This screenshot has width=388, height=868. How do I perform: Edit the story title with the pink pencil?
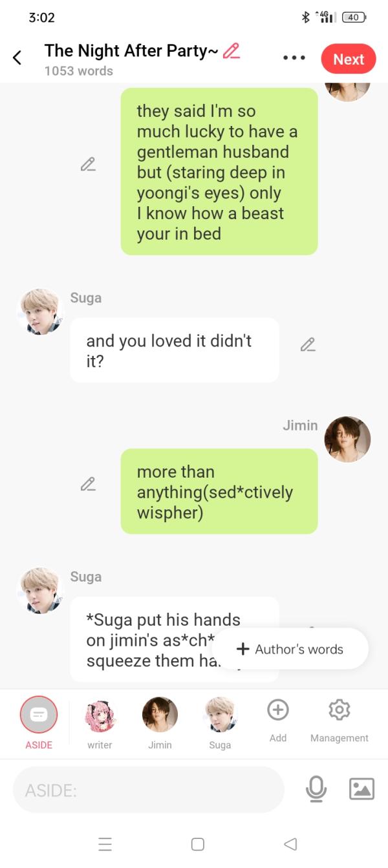(x=232, y=50)
